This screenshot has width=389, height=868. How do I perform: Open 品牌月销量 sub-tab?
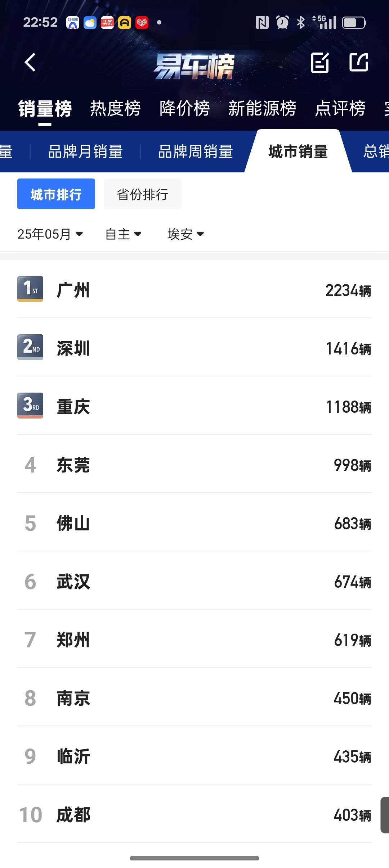pyautogui.click(x=86, y=152)
